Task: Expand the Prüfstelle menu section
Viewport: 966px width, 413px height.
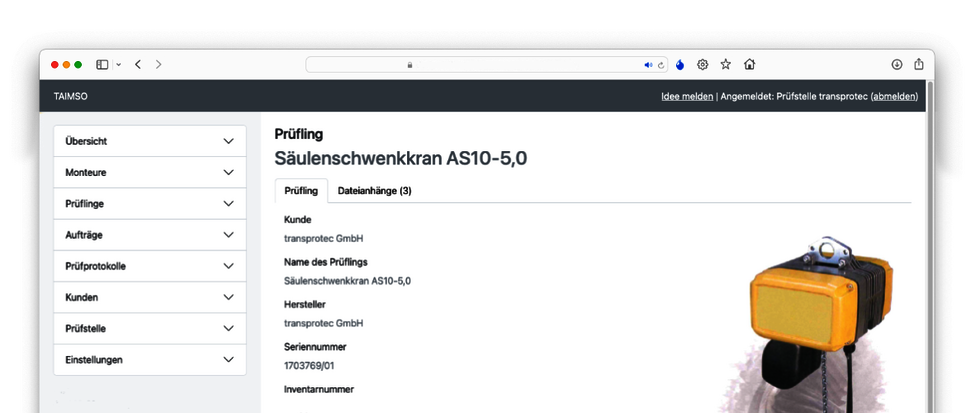Action: (150, 329)
